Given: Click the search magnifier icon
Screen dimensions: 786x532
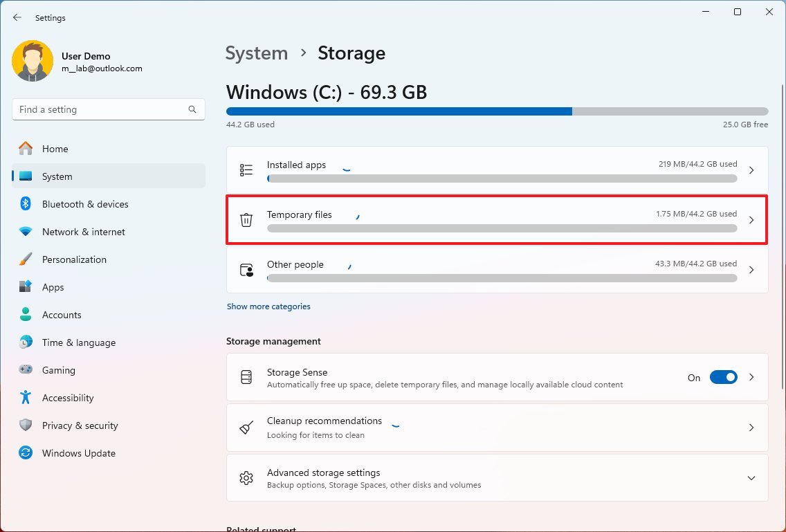Looking at the screenshot, I should click(x=192, y=109).
